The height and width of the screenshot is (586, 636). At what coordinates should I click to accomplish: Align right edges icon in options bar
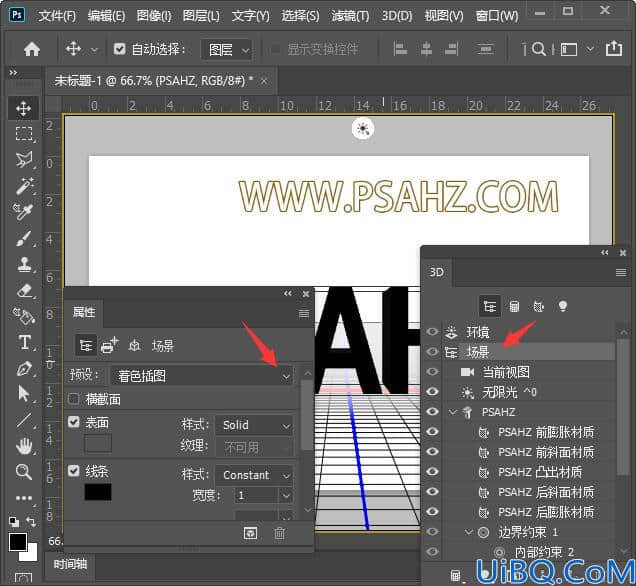tap(451, 49)
